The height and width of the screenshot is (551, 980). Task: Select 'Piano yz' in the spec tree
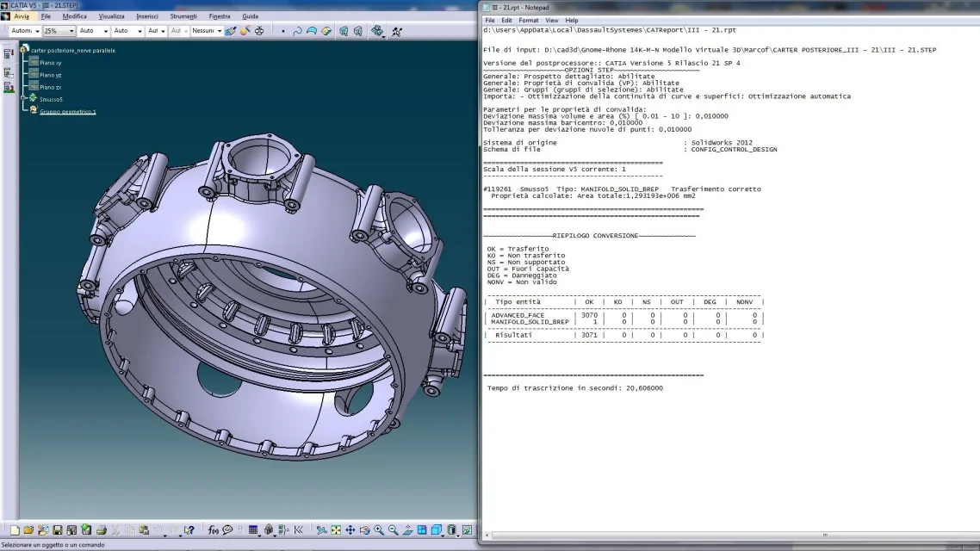coord(51,75)
